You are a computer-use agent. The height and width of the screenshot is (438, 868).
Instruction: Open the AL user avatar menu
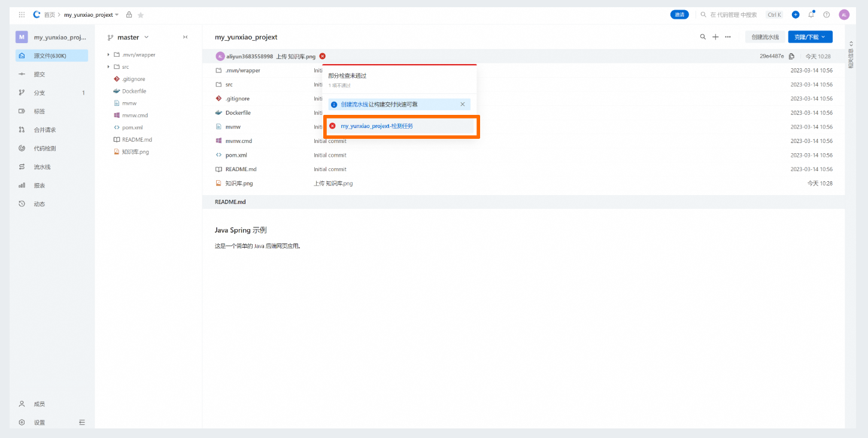tap(844, 14)
